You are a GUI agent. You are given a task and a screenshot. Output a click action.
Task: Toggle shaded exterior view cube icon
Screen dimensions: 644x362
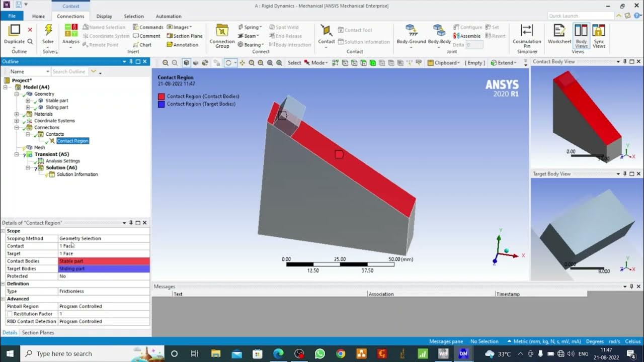[x=186, y=63]
